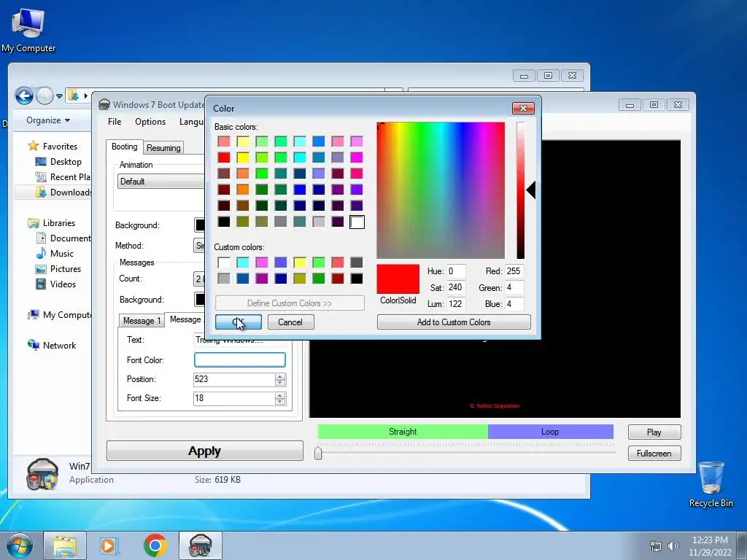The width and height of the screenshot is (747, 560).
Task: Click the big Apply button
Action: [204, 451]
